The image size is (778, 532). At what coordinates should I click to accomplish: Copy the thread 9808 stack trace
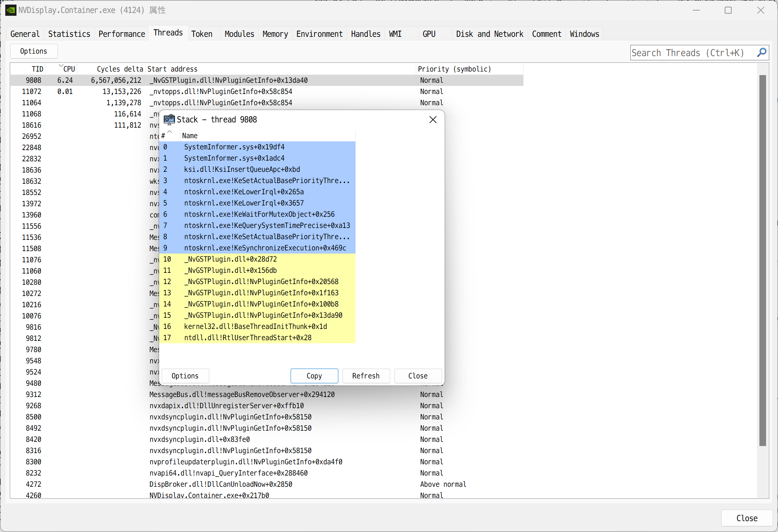314,376
